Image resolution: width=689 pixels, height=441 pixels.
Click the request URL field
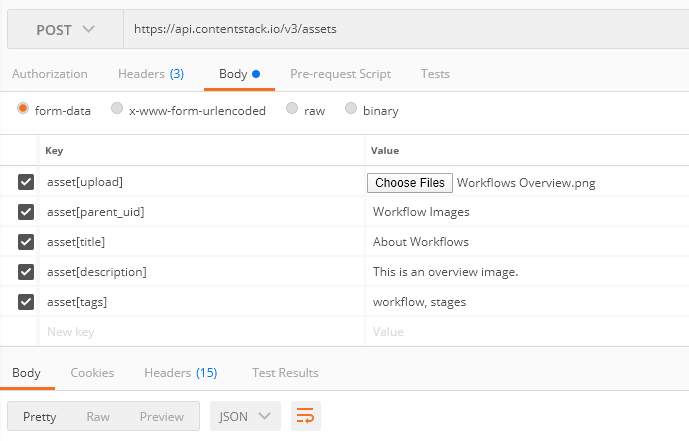coord(400,29)
